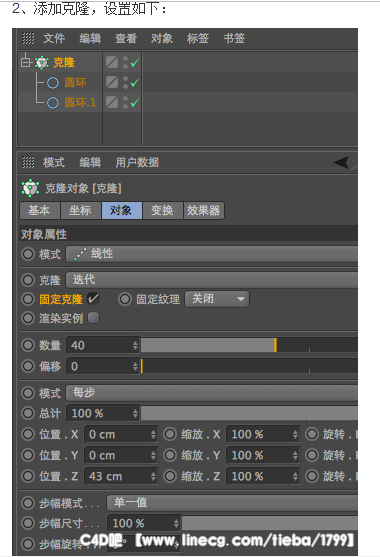Click the layer tag box for 圆环
This screenshot has width=380, height=557.
(x=112, y=82)
